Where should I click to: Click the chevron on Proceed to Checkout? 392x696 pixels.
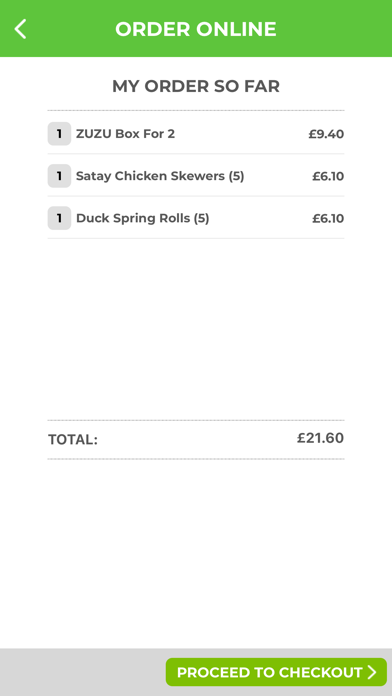(x=372, y=672)
